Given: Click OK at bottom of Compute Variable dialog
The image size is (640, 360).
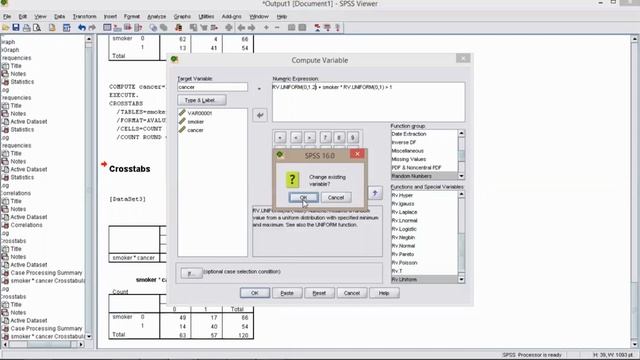Looking at the screenshot, I should 255,293.
